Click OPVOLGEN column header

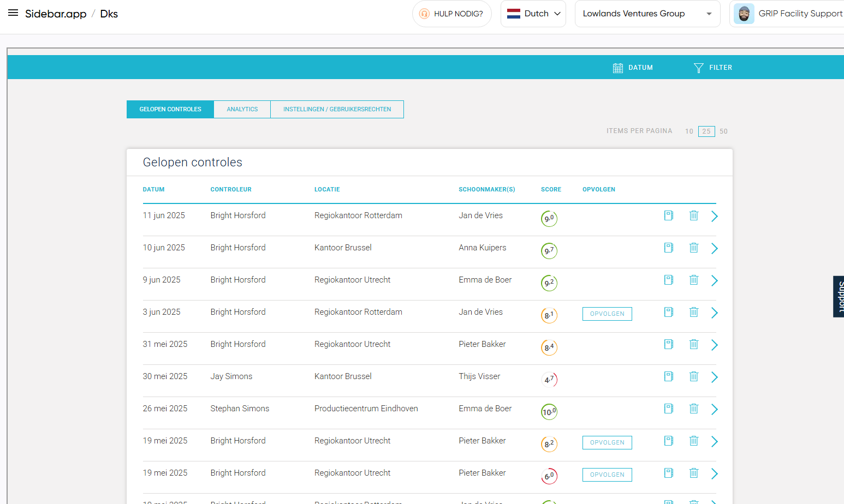pos(599,189)
